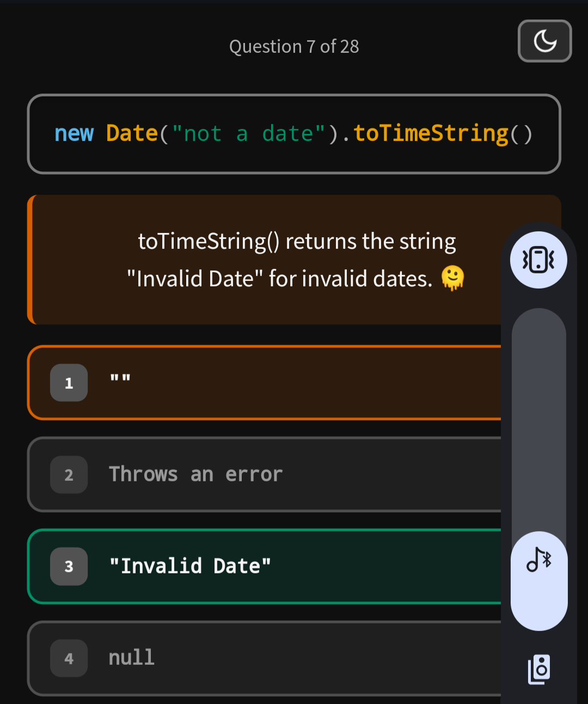Viewport: 588px width, 704px height.
Task: Switch ringer mode via the vibrate icon
Action: click(x=538, y=260)
